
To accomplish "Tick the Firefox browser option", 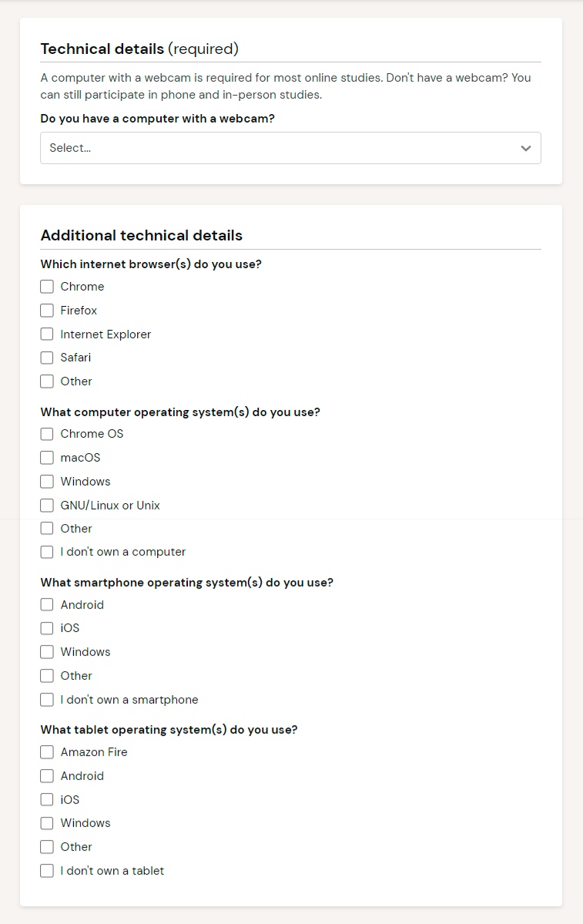I will pyautogui.click(x=47, y=311).
